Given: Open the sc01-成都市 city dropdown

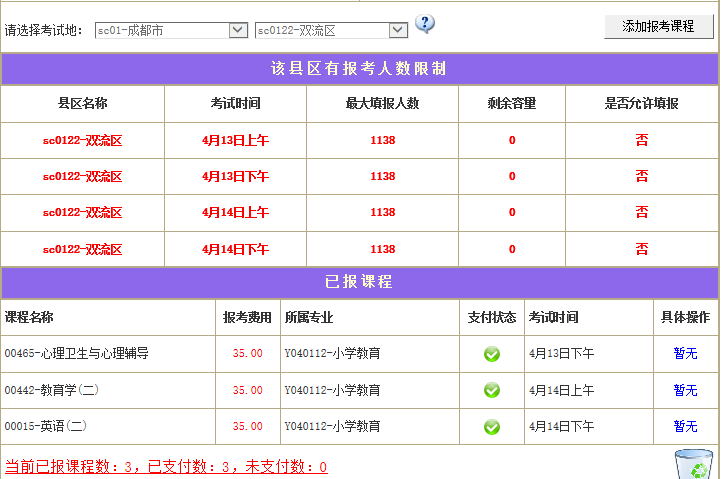Looking at the screenshot, I should 171,30.
